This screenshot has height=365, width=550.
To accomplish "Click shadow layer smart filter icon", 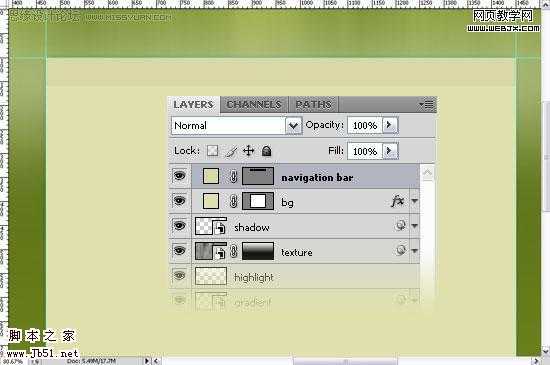I will click(x=400, y=225).
